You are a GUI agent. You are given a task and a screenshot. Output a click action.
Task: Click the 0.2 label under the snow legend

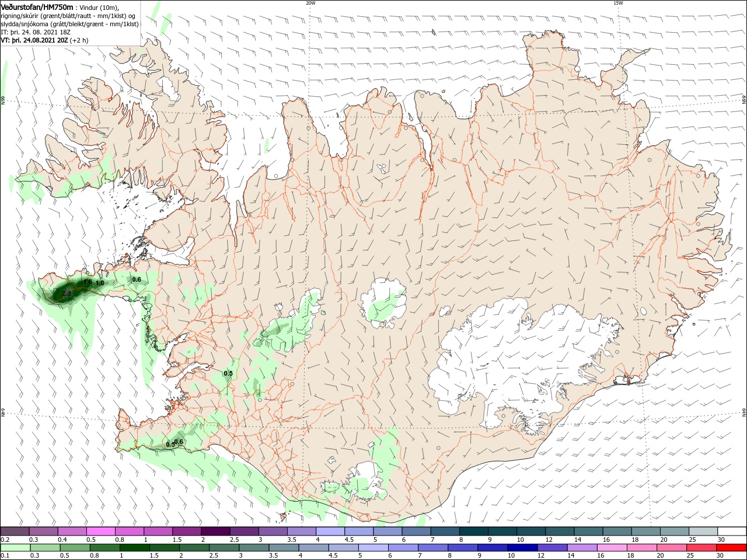[5, 540]
